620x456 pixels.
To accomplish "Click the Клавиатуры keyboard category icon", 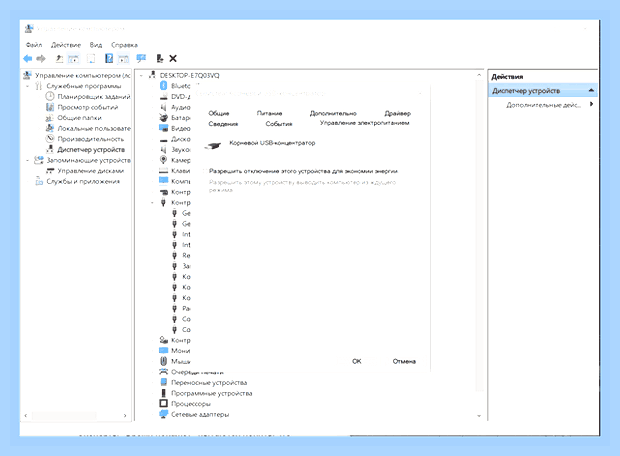I will click(x=163, y=170).
